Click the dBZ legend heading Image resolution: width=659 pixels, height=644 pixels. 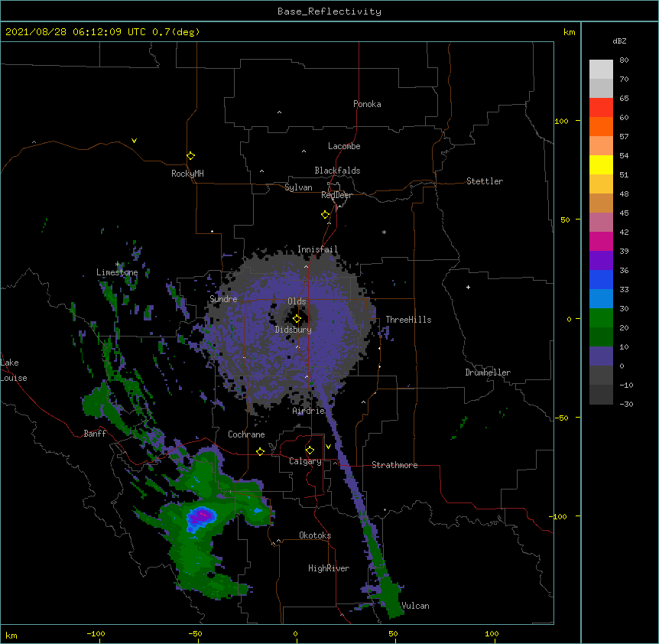(619, 41)
